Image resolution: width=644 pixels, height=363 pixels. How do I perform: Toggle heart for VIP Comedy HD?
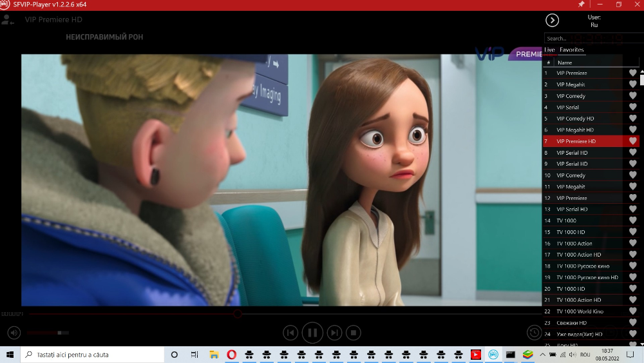tap(632, 119)
